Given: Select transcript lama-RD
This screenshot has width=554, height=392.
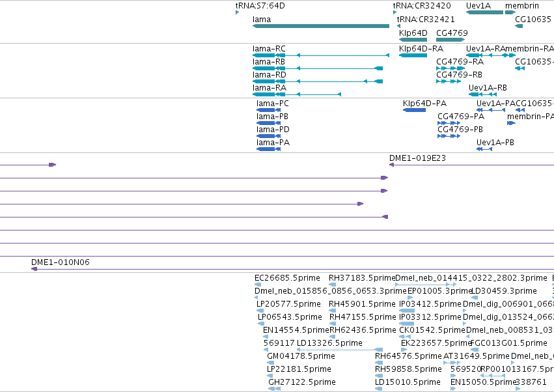Looking at the screenshot, I should [x=318, y=81].
